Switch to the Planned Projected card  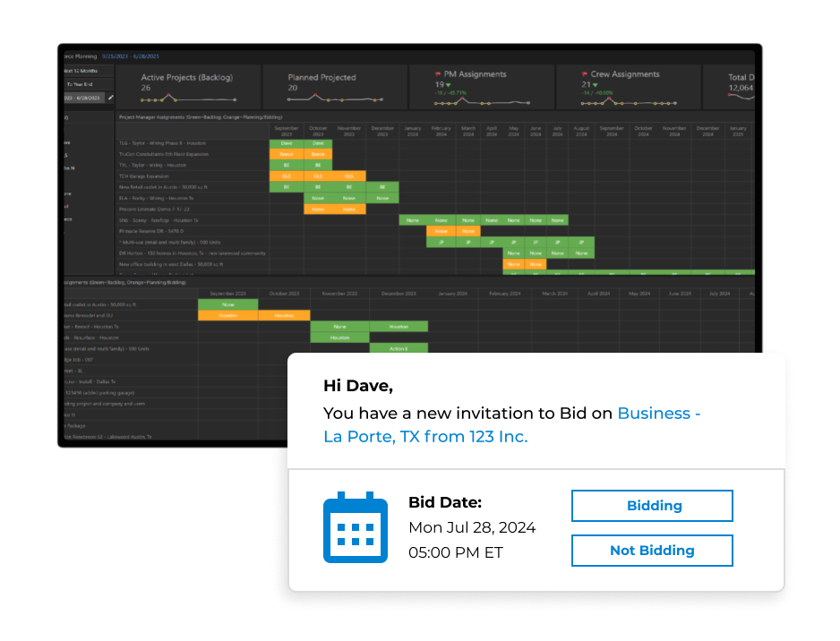[331, 81]
